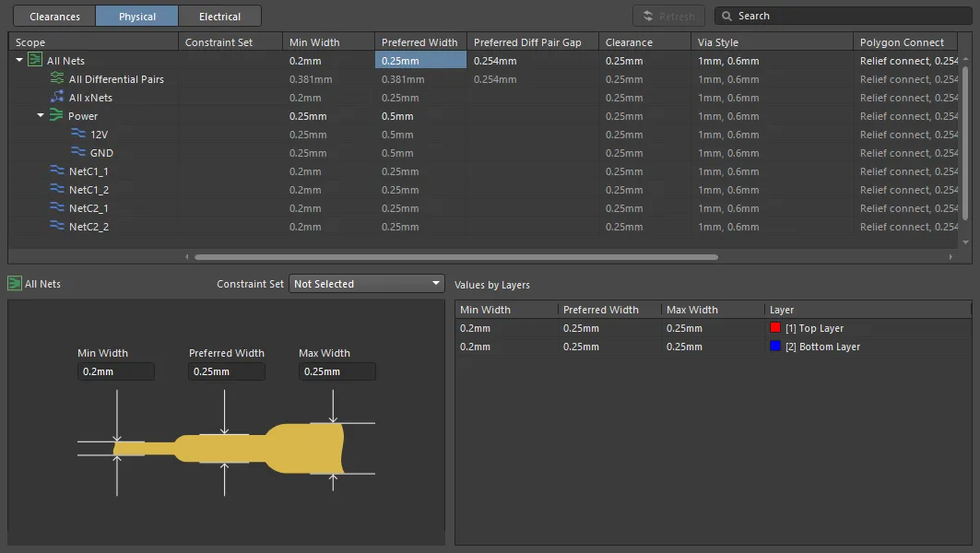Image resolution: width=980 pixels, height=553 pixels.
Task: Select the 12V net row
Action: 99,135
